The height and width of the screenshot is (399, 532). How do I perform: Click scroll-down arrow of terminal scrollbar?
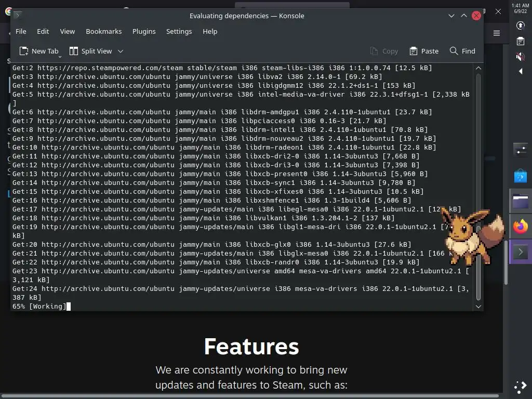click(x=478, y=307)
